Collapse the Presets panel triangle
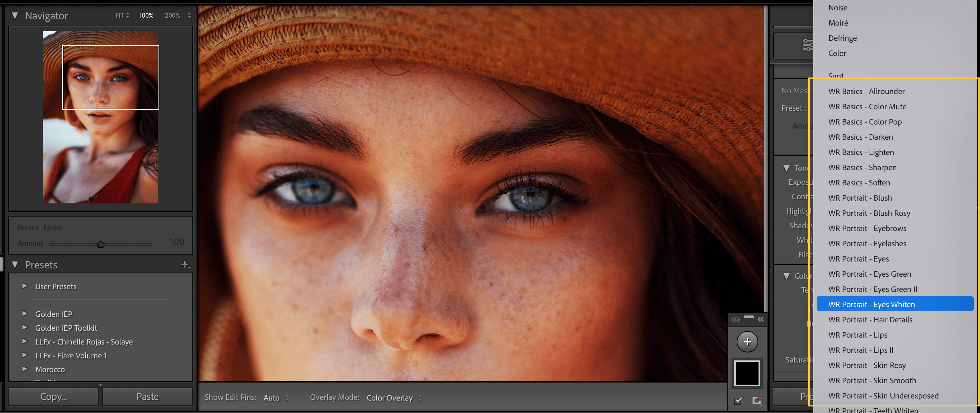Image resolution: width=980 pixels, height=413 pixels. pos(15,264)
